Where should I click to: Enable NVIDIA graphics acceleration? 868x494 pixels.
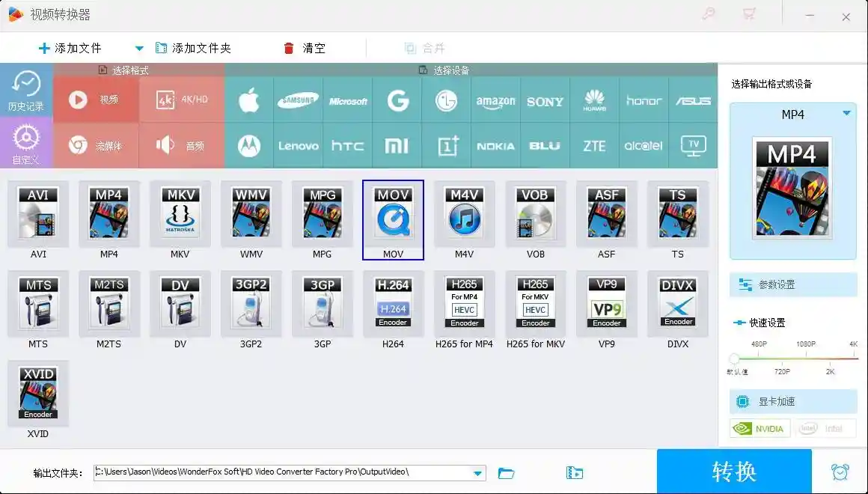(759, 428)
